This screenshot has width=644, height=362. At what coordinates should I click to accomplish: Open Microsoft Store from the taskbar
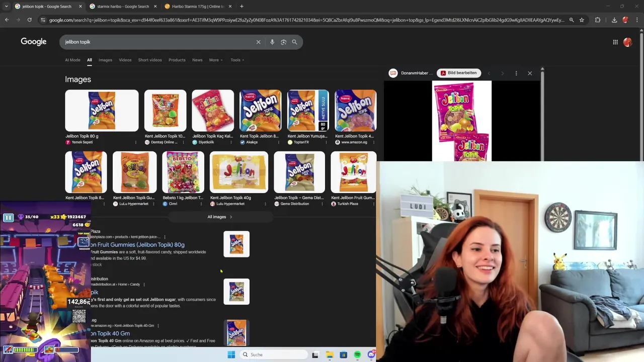click(343, 355)
